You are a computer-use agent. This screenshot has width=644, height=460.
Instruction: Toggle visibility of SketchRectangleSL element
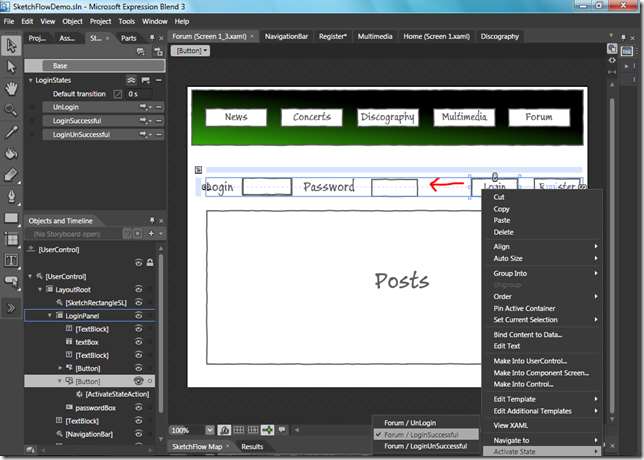pos(138,302)
